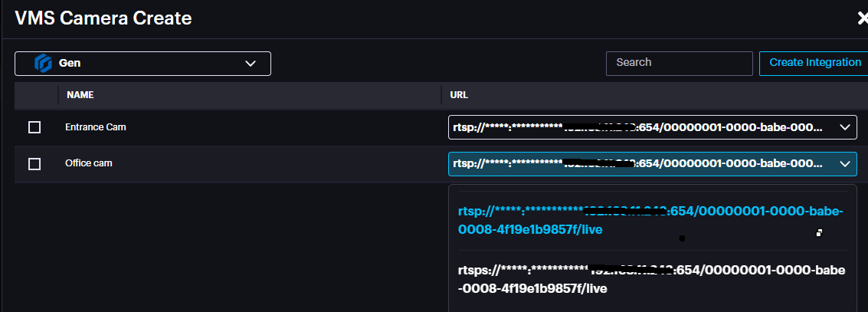Enable the Office cam checkbox
This screenshot has height=312, width=868.
[34, 164]
